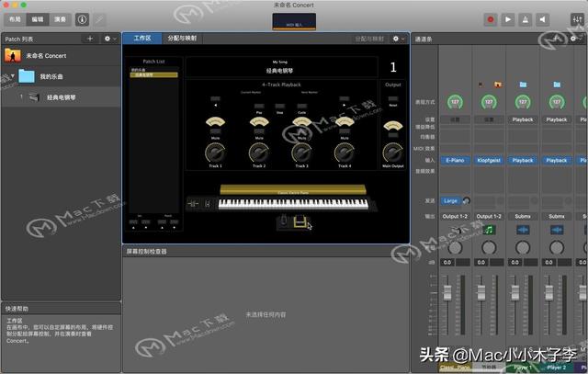
Task: Click the green music note icon on the Klopfgeist strip
Action: tap(489, 230)
